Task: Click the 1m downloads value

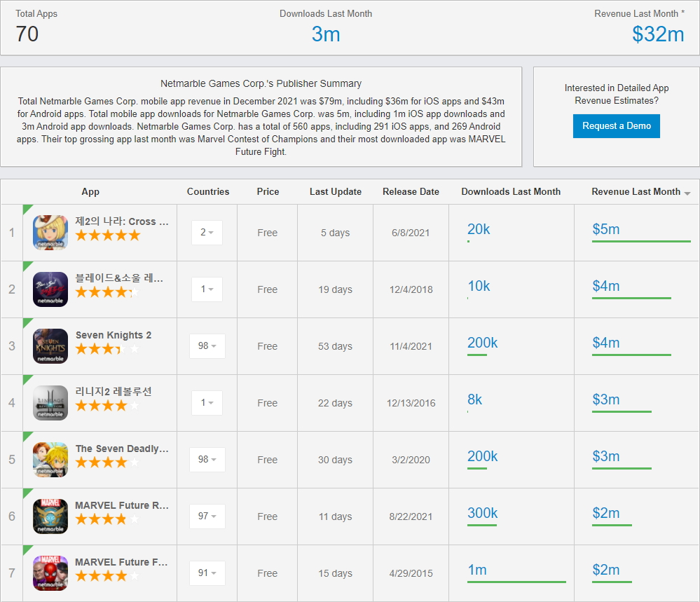Action: (476, 569)
